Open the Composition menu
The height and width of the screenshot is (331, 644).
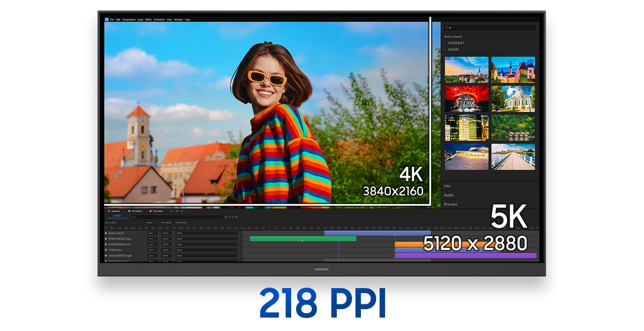(129, 20)
